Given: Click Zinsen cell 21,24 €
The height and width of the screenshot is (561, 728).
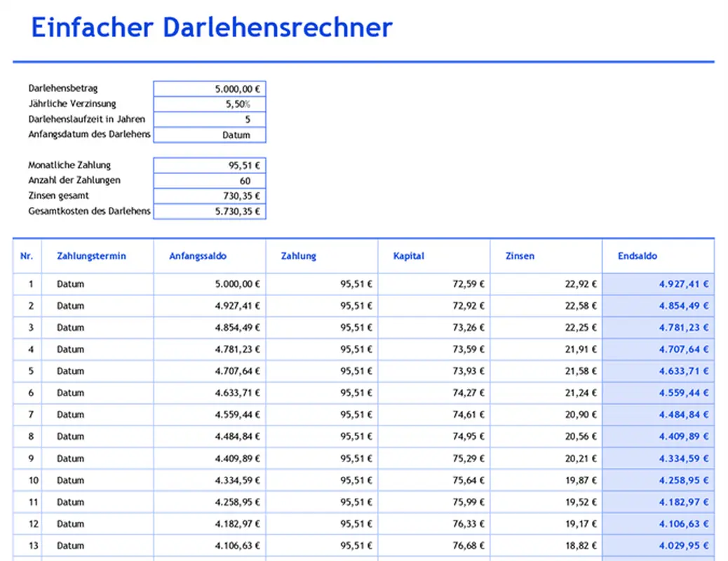Looking at the screenshot, I should click(x=546, y=393).
